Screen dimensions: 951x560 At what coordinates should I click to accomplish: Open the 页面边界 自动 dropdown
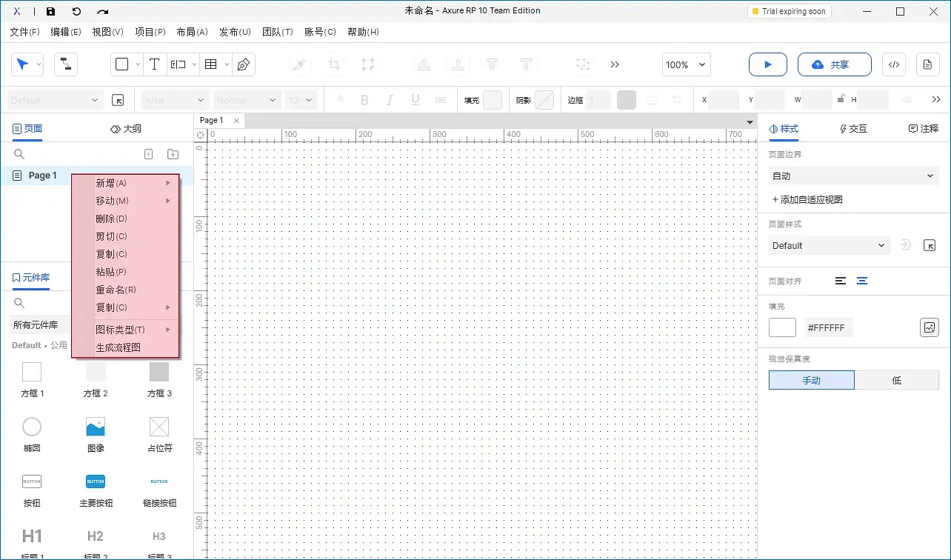852,176
